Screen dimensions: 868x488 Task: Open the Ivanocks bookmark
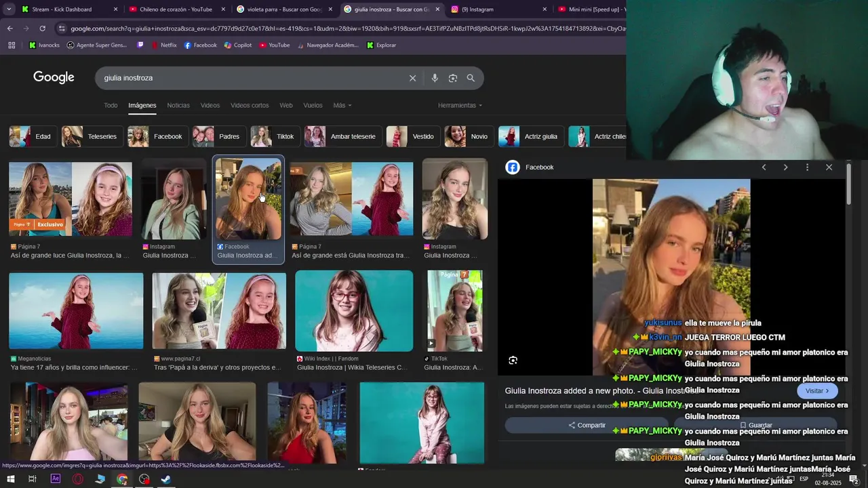click(44, 45)
